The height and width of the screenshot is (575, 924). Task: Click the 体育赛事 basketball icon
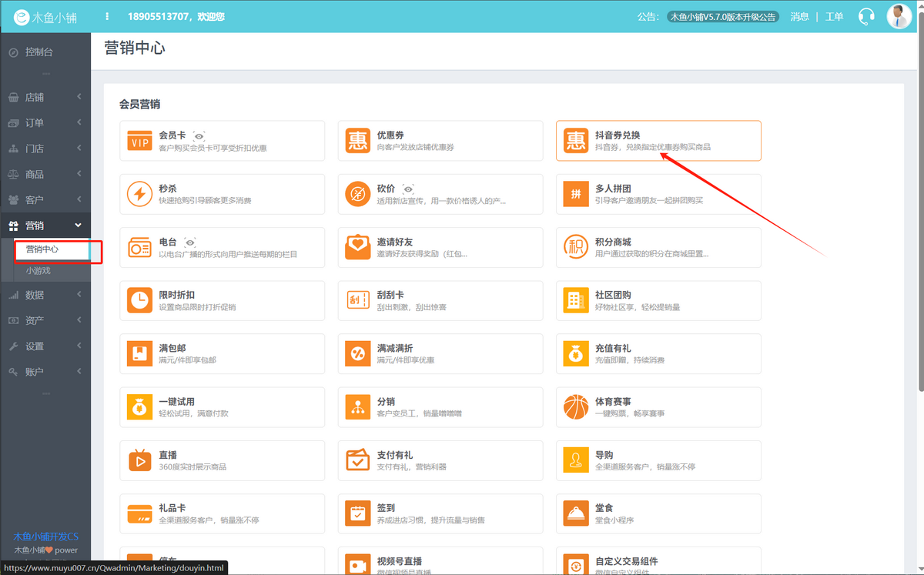click(x=576, y=407)
